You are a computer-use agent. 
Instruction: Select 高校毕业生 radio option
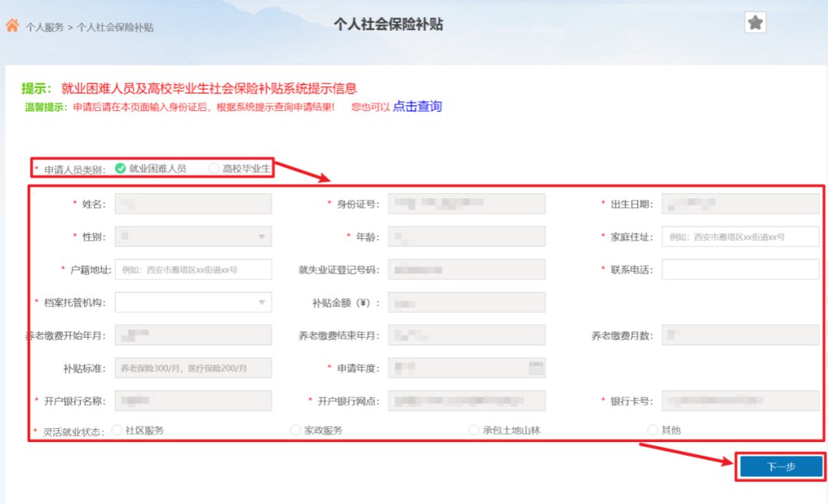[214, 169]
